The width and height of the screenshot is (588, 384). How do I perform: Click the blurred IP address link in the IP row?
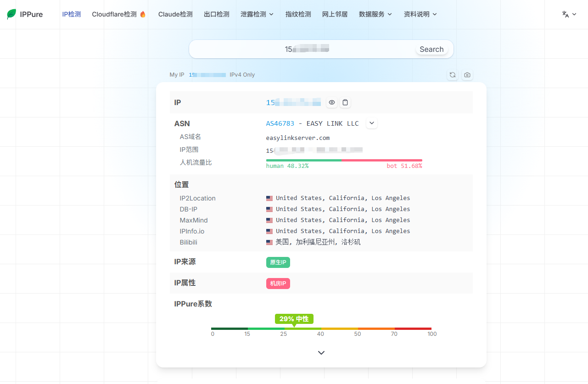pos(293,102)
